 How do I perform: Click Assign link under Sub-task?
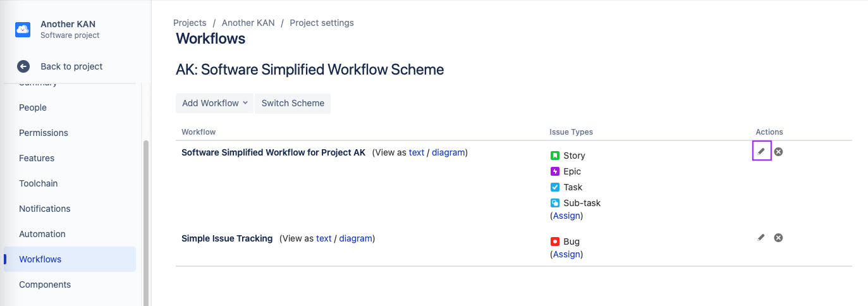pyautogui.click(x=566, y=216)
